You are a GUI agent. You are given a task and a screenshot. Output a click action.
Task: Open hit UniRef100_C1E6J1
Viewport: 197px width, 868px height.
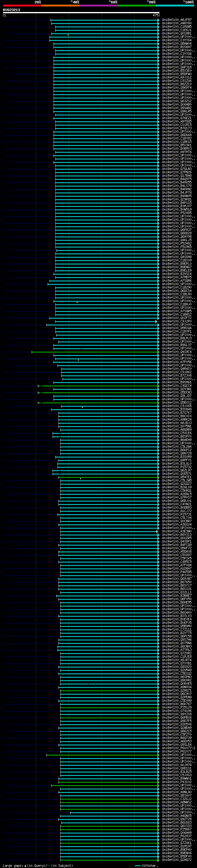[x=177, y=30]
